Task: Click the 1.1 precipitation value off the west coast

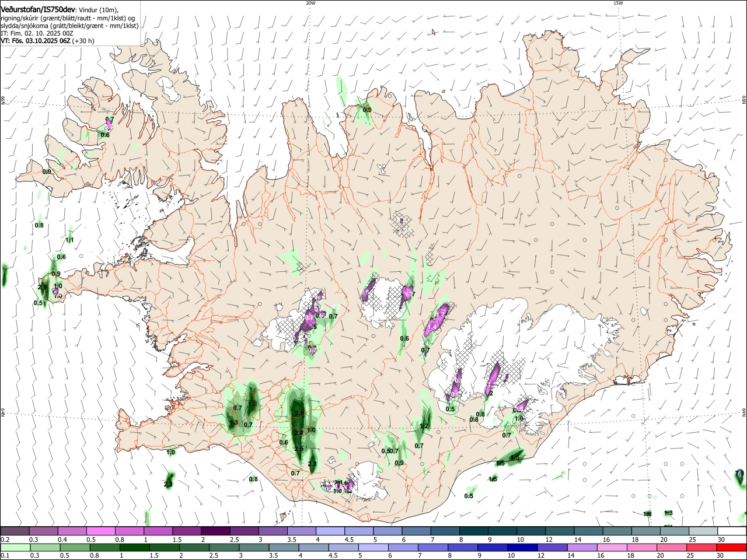Action: pyautogui.click(x=69, y=240)
